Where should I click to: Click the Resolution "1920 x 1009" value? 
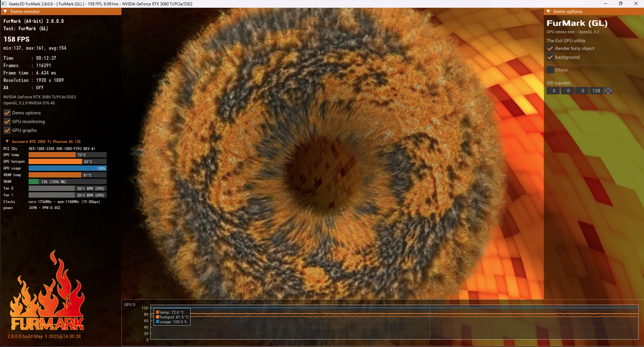[50, 80]
